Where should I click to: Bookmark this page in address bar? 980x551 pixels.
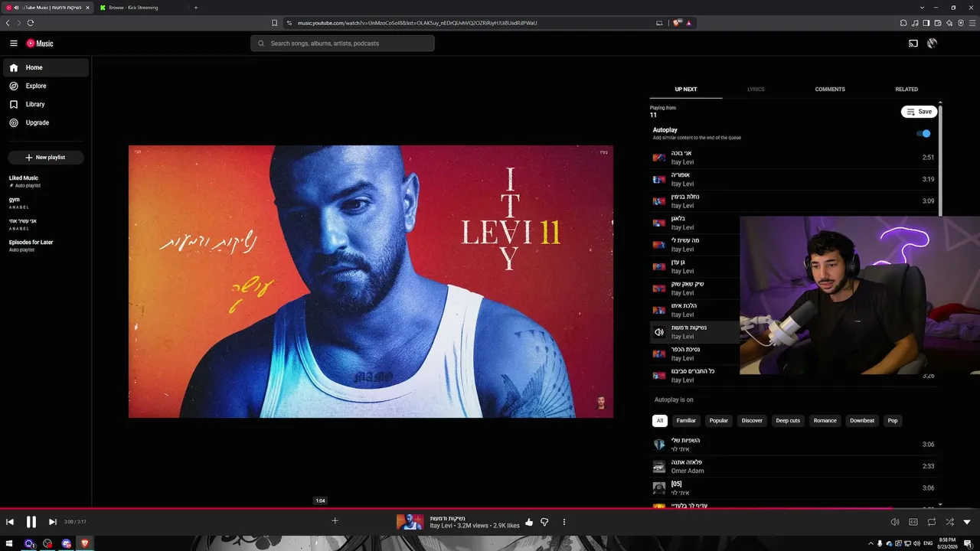pyautogui.click(x=275, y=23)
